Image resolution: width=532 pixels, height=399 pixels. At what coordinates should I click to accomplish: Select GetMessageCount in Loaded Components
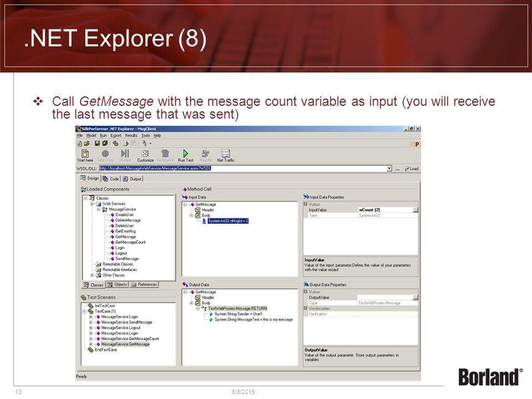coord(130,242)
